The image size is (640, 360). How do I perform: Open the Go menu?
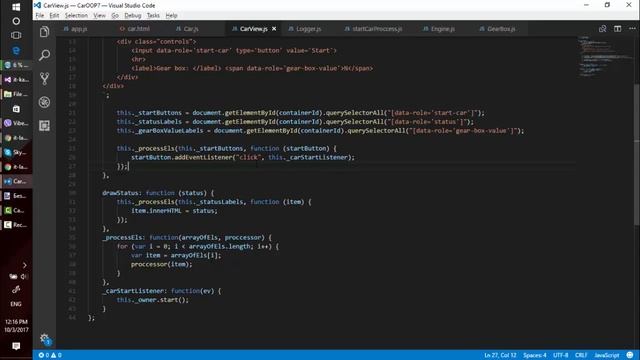point(115,16)
